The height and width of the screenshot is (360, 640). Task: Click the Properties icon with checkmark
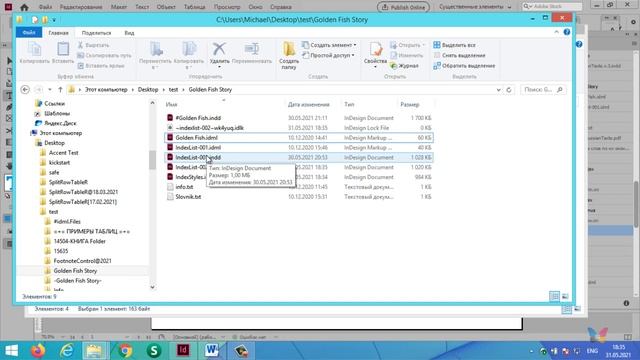(375, 49)
